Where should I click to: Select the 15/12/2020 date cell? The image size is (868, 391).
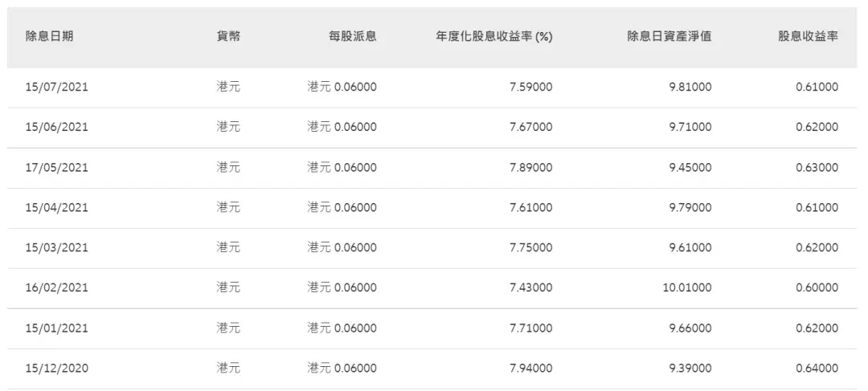[56, 369]
